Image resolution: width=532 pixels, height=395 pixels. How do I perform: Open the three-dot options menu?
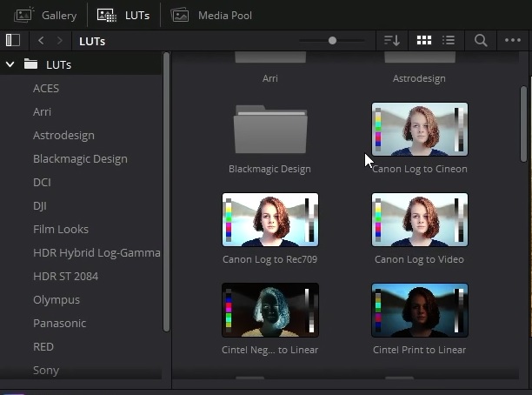[x=513, y=40]
